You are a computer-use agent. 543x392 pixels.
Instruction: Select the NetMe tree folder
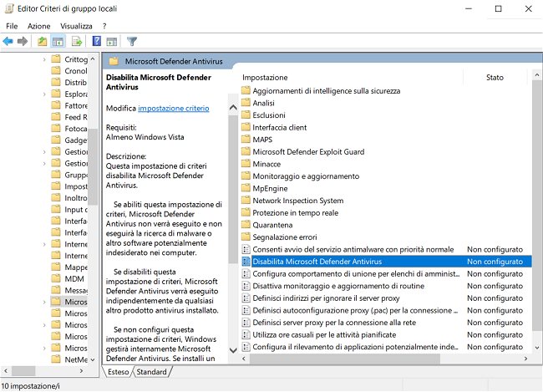click(x=69, y=359)
